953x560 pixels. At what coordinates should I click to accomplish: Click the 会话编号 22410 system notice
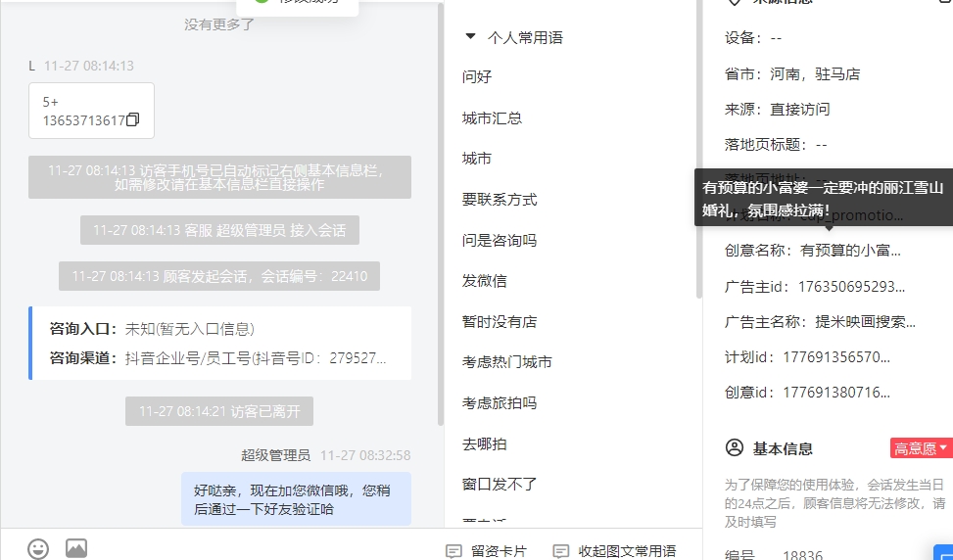pyautogui.click(x=219, y=276)
